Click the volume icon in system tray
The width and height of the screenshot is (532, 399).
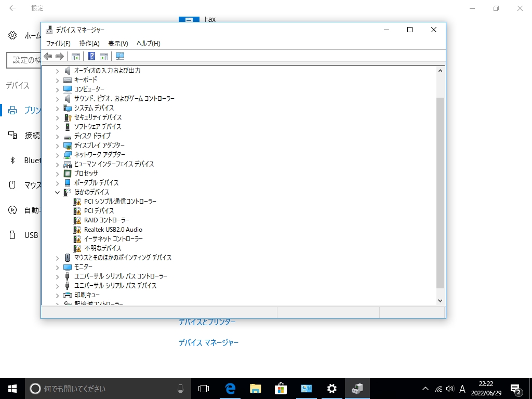450,389
